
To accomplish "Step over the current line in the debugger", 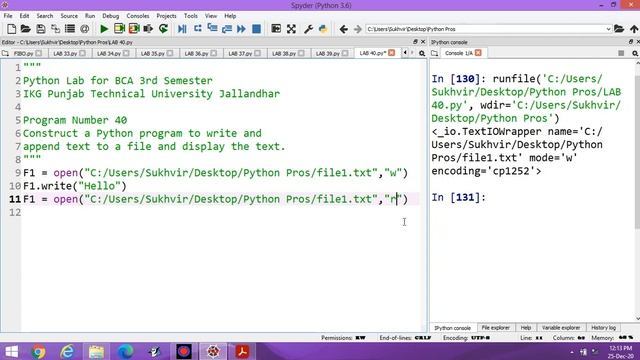I will tap(198, 29).
